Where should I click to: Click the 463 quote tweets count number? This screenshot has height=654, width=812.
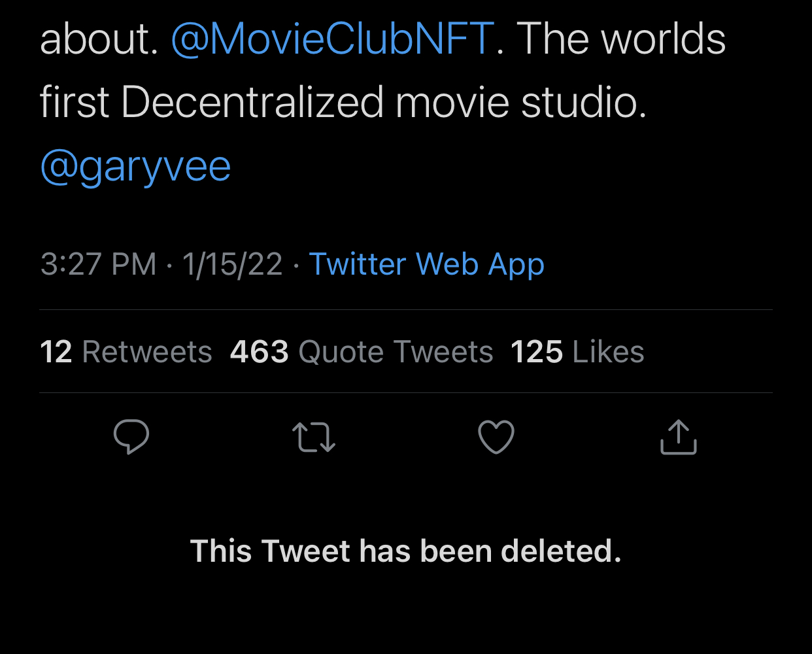(x=260, y=352)
